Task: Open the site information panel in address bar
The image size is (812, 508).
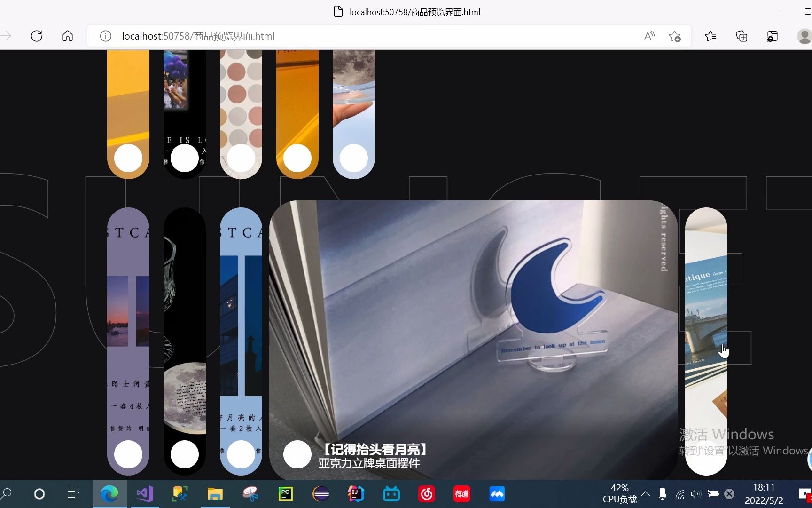Action: point(105,36)
